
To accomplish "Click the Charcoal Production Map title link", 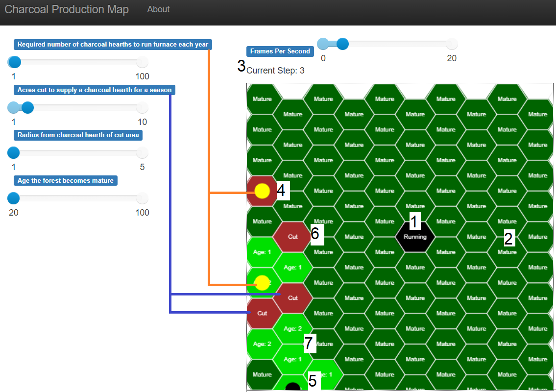I will pos(67,10).
